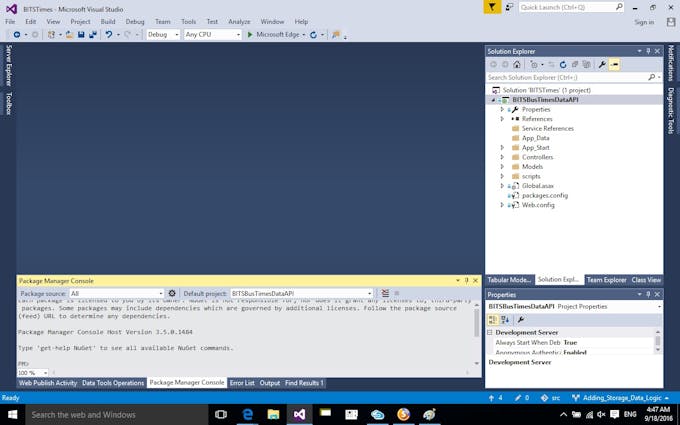Click Sign in link

click(x=644, y=21)
